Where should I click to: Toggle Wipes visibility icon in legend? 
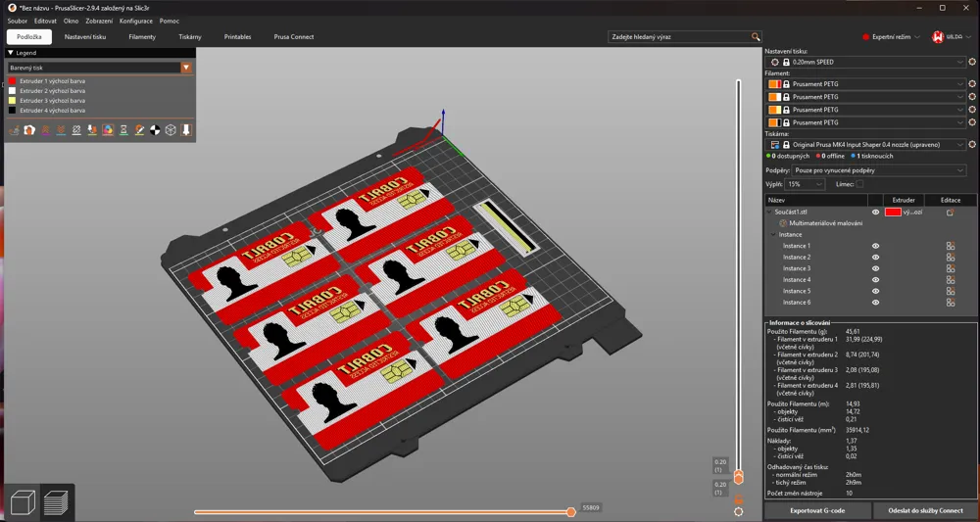click(29, 130)
